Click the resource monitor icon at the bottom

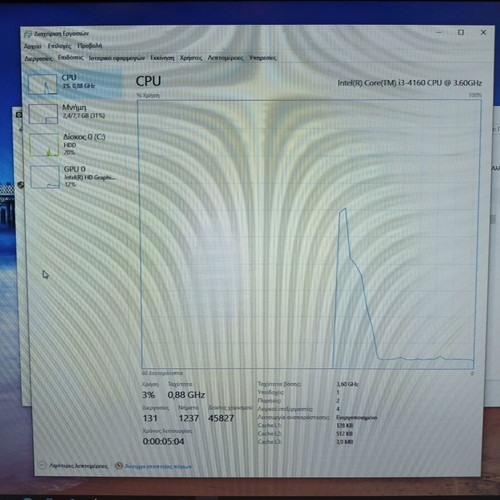pyautogui.click(x=119, y=466)
